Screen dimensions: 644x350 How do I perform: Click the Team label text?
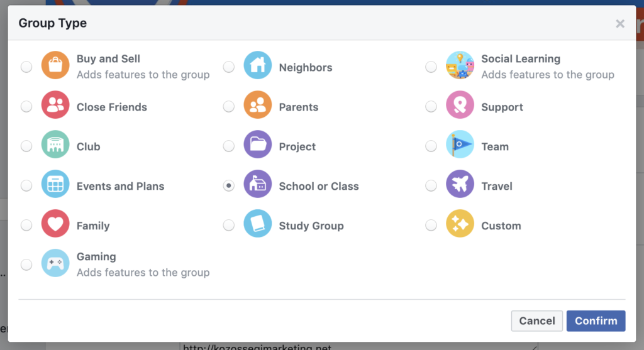point(495,146)
